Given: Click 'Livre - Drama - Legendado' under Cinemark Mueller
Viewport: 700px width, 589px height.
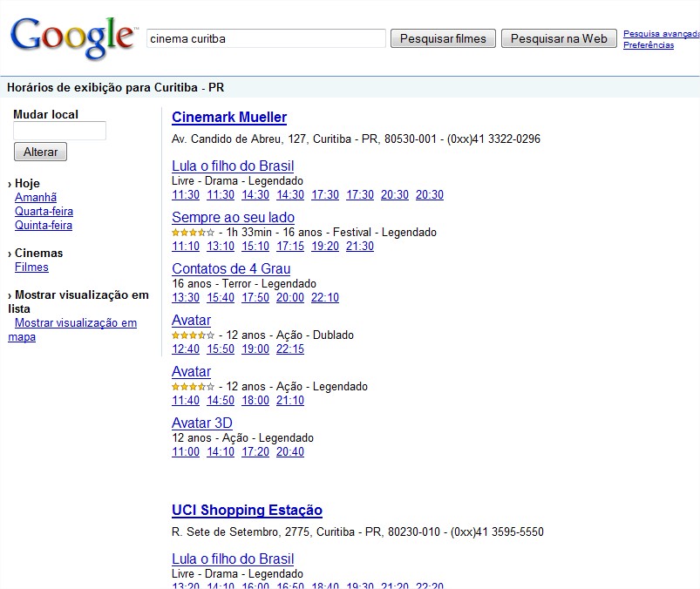Looking at the screenshot, I should click(x=237, y=180).
